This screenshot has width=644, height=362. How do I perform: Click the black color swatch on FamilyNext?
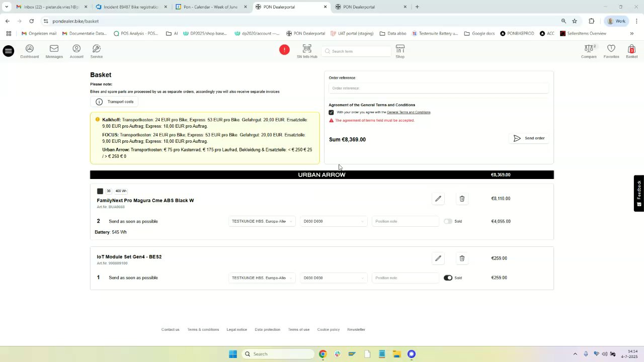point(100,191)
